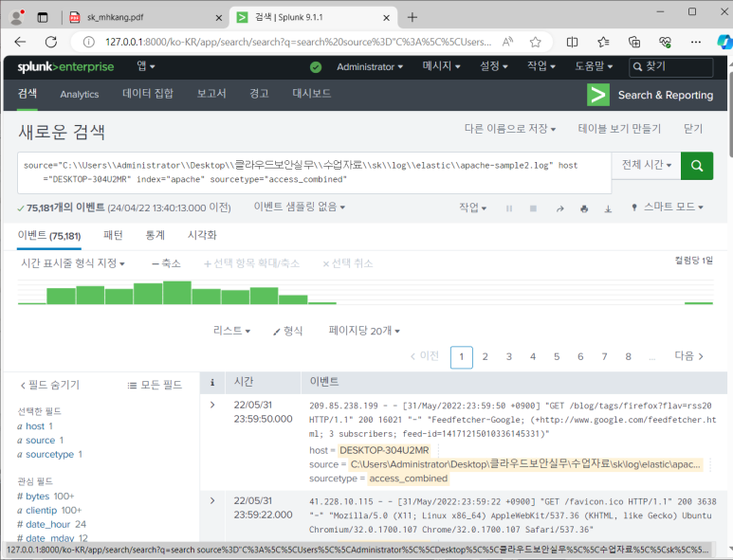Open the 메시지 messages dropdown
733x560 pixels.
(x=441, y=66)
